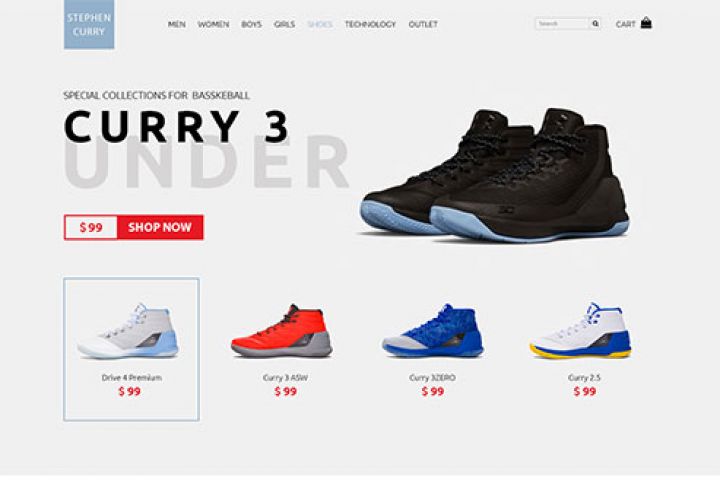Open the TECHNOLOGY page
720x480 pixels.
point(371,24)
